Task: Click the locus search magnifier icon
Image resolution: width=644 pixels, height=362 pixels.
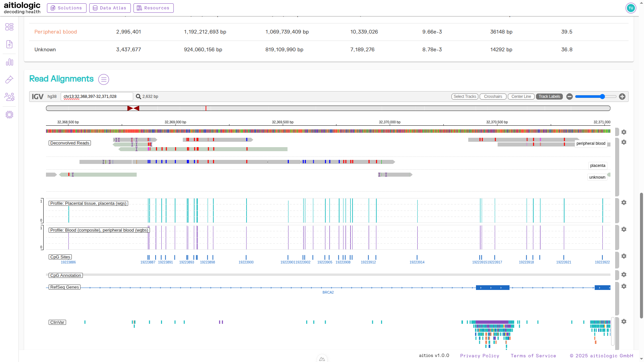Action: (138, 97)
